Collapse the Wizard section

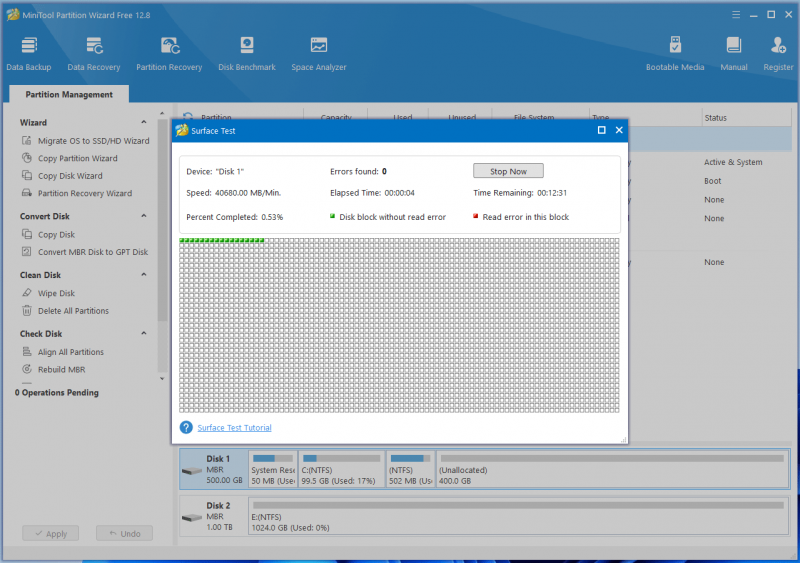(x=144, y=122)
